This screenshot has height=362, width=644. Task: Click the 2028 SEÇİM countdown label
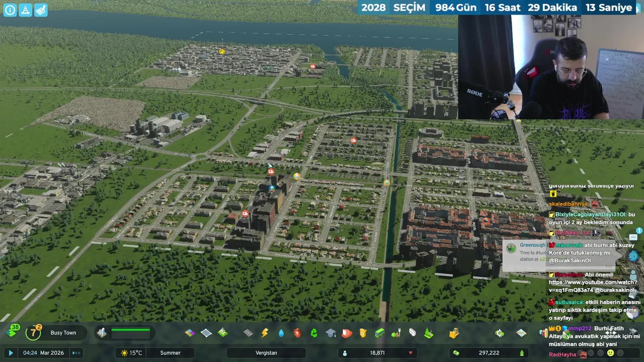393,8
